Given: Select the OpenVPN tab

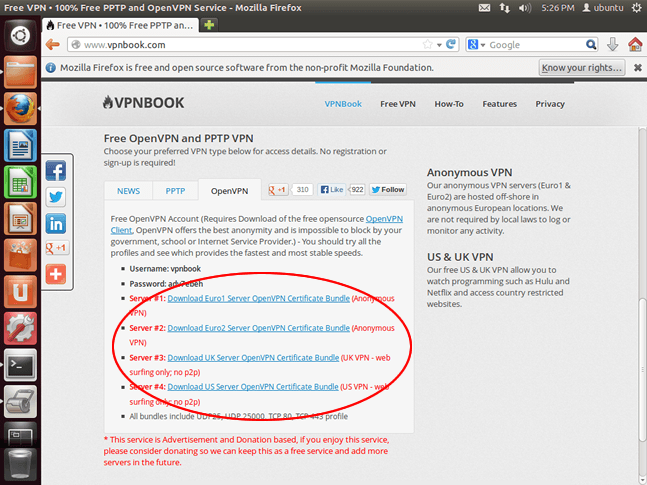Looking at the screenshot, I should click(x=229, y=191).
